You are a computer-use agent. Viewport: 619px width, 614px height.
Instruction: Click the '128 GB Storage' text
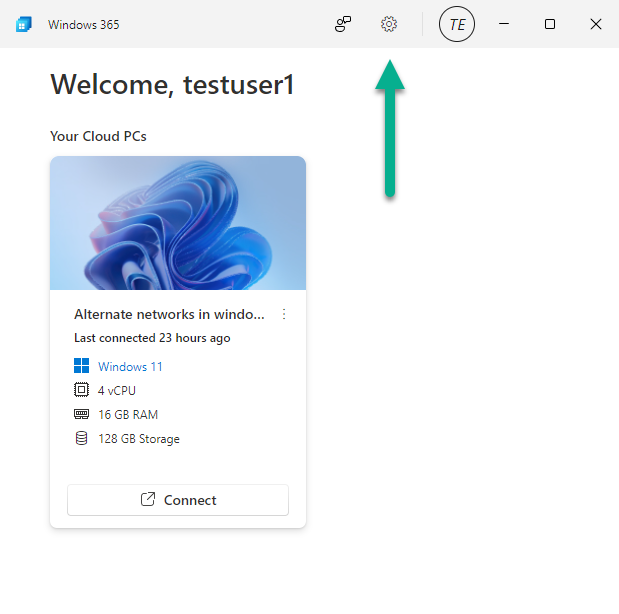(x=139, y=439)
